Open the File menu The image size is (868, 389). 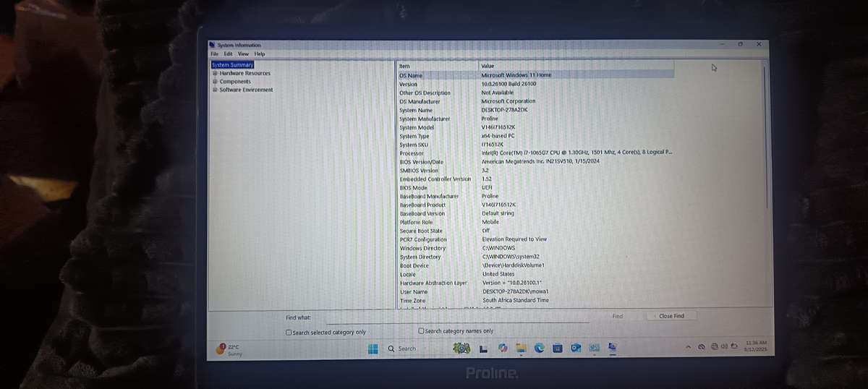tap(214, 54)
